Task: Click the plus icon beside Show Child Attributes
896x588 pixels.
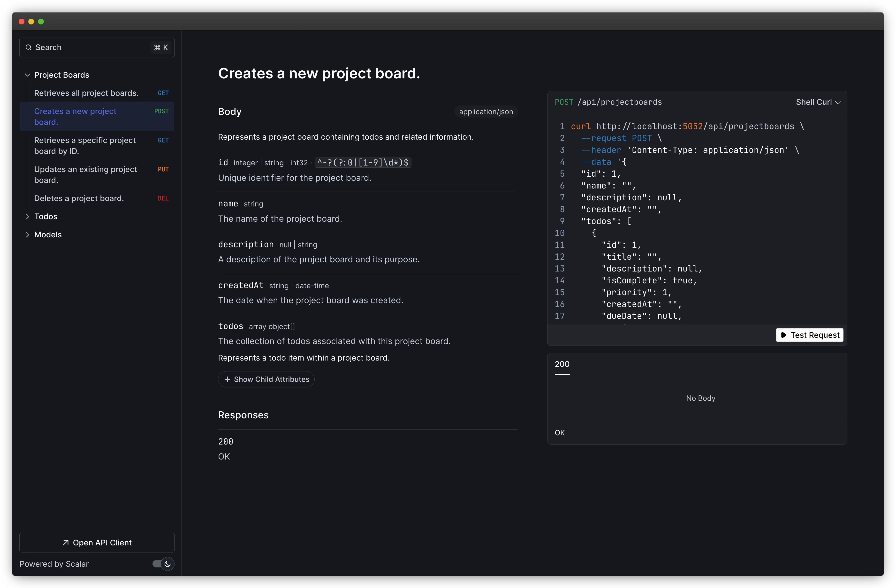Action: [x=227, y=379]
